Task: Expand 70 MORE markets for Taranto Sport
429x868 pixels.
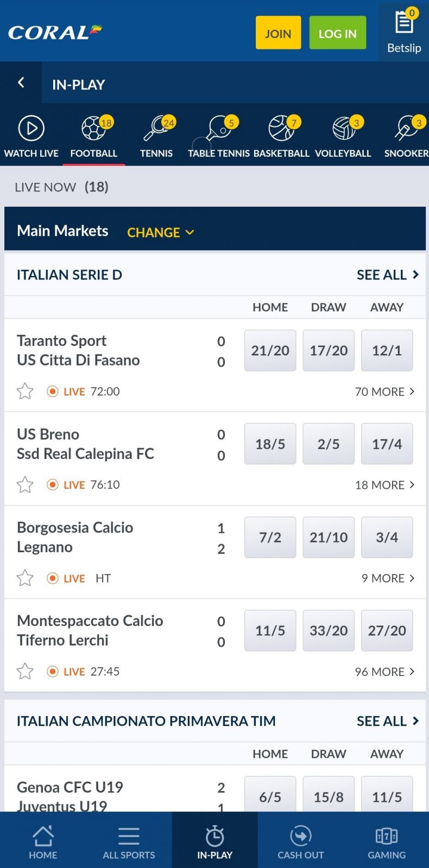Action: click(385, 392)
